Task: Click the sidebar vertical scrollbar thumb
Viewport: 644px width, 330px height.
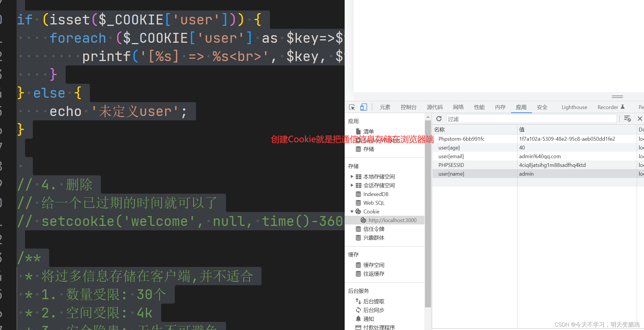Action: click(x=428, y=214)
